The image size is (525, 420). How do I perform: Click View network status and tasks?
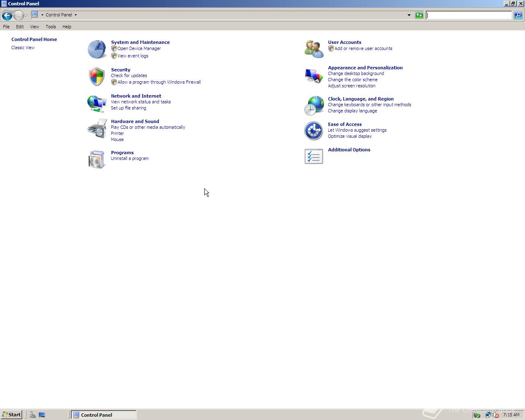pos(141,102)
